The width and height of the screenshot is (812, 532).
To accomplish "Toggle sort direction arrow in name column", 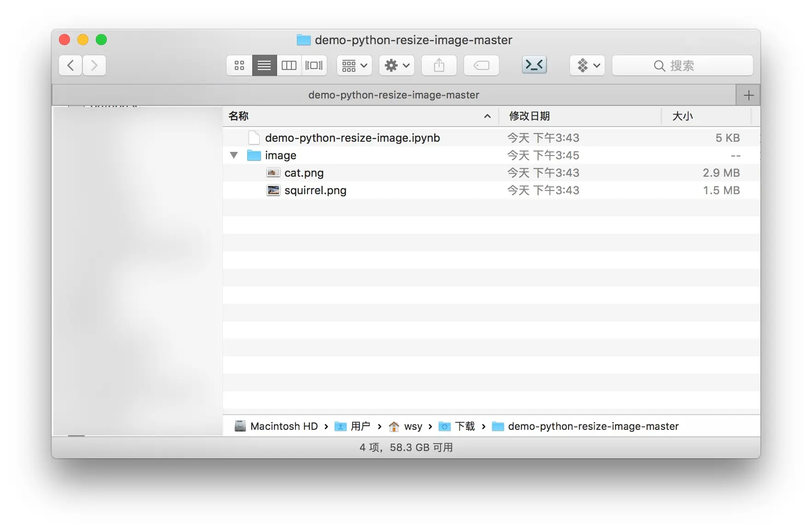I will click(487, 116).
